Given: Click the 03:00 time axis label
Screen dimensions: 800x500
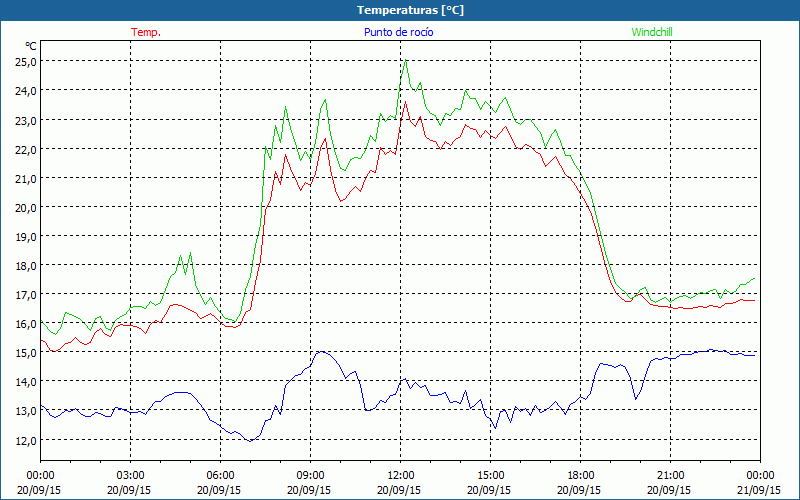Looking at the screenshot, I should click(x=131, y=476).
